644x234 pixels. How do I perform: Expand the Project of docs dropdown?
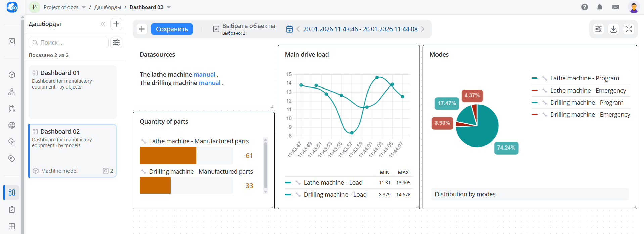coord(84,7)
